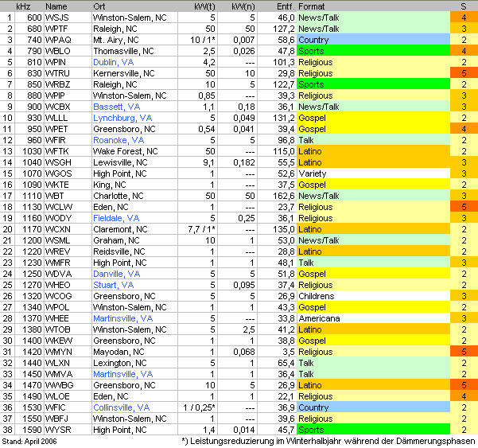Click distance value '131,2'
This screenshot has width=478, height=448.
click(x=284, y=118)
